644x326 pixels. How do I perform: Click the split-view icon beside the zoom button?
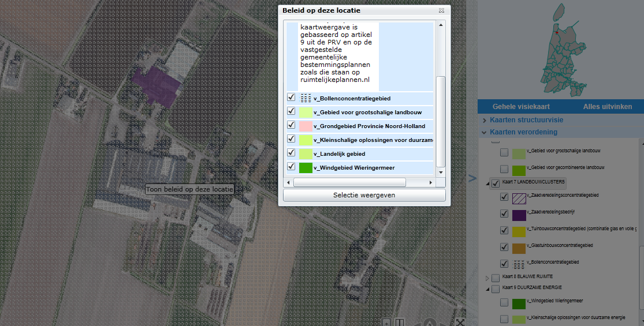tap(400, 322)
